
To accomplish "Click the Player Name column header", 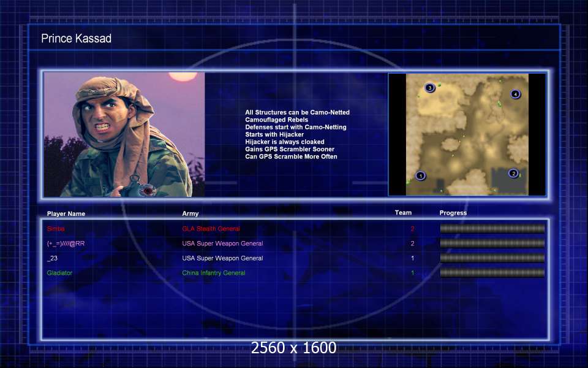I will pos(66,213).
